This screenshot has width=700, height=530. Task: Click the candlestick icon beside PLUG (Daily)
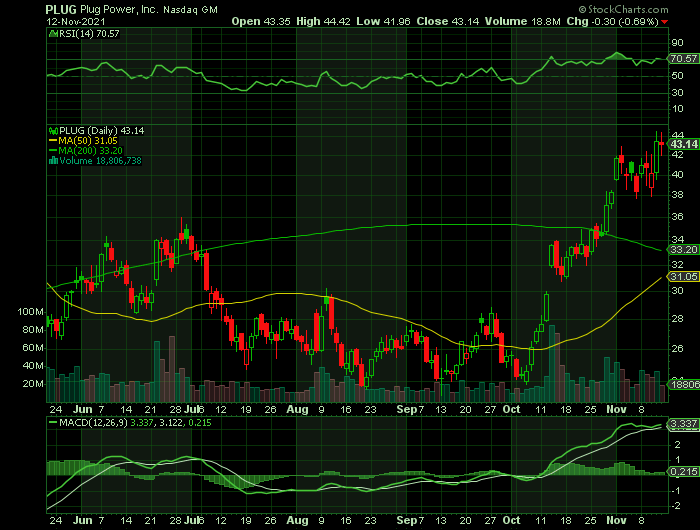point(53,131)
